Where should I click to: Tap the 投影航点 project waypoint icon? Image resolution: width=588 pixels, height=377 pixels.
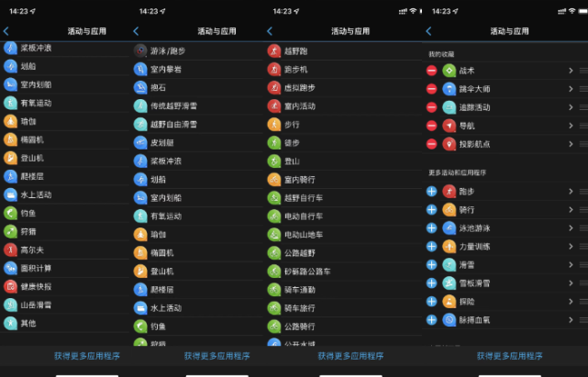tap(449, 144)
